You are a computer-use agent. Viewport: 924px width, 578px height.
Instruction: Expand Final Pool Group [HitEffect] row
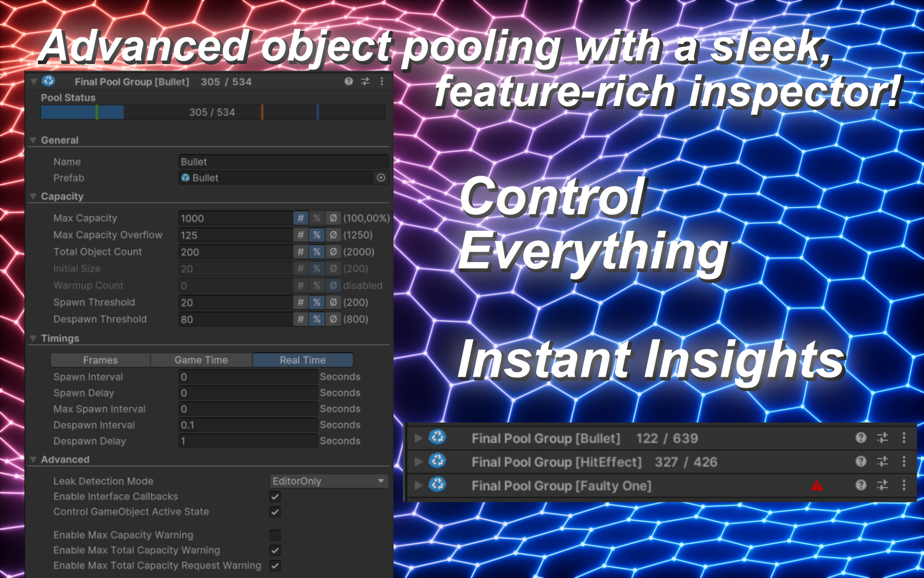coord(418,461)
